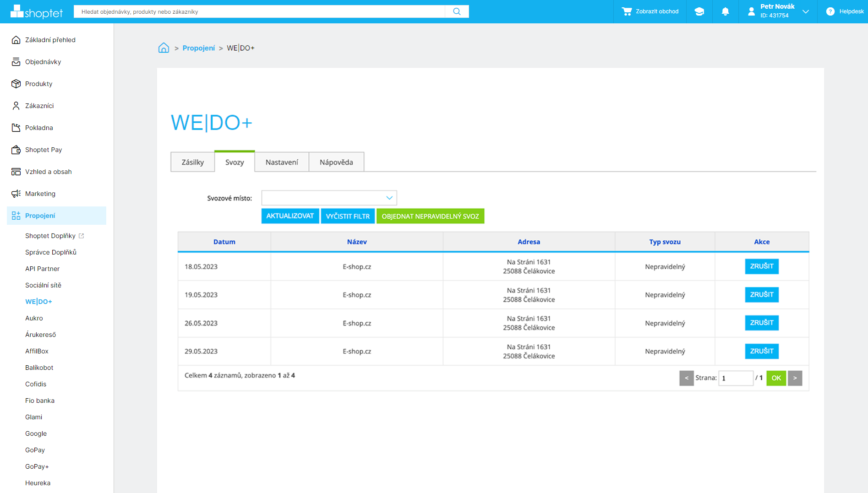Screen dimensions: 868x493
Task: Click the shopping cart icon for Zobrazit obchod
Action: 627,11
